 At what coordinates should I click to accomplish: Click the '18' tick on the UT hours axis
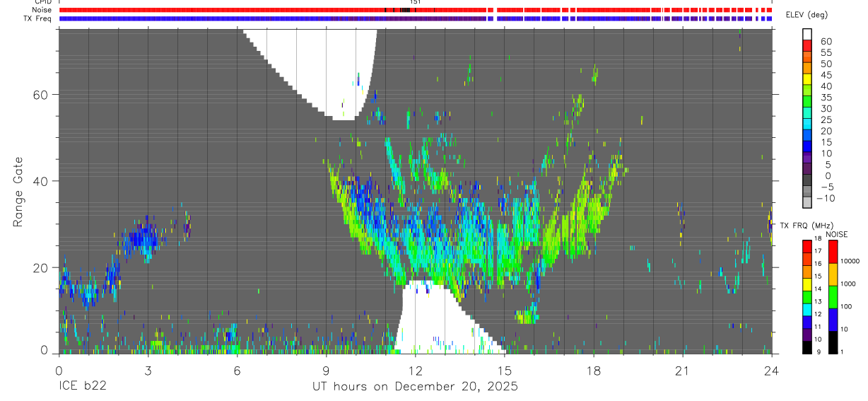593,371
